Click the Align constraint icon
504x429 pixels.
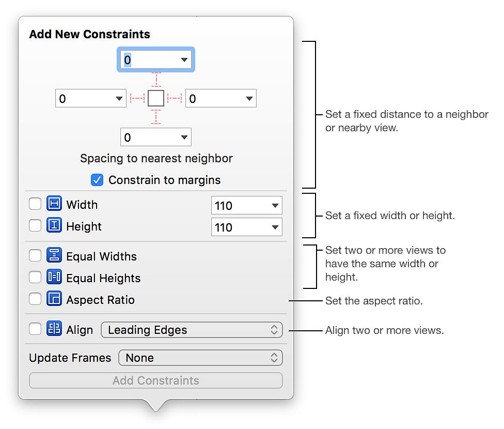click(x=54, y=329)
